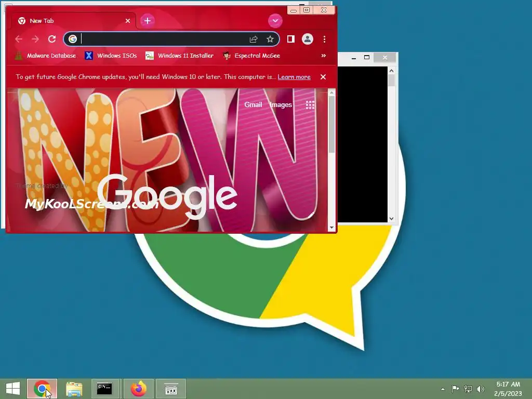Share this page icon

point(254,39)
